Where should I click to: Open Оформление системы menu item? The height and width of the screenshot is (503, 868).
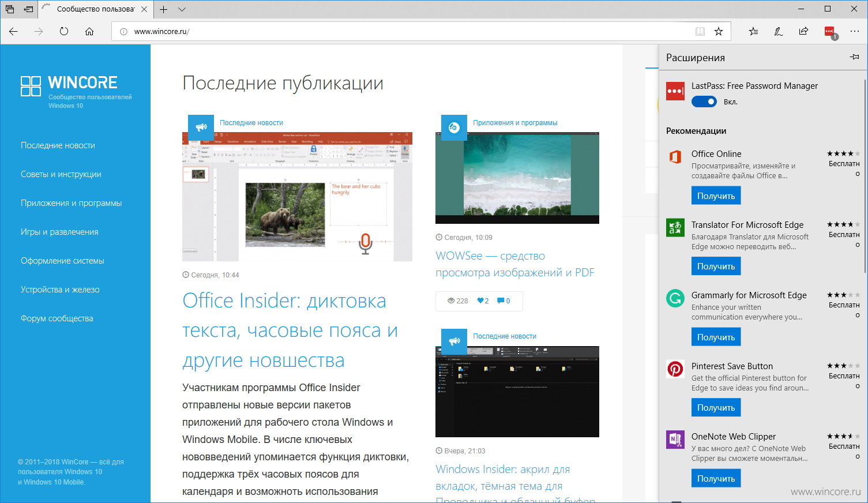tap(62, 261)
